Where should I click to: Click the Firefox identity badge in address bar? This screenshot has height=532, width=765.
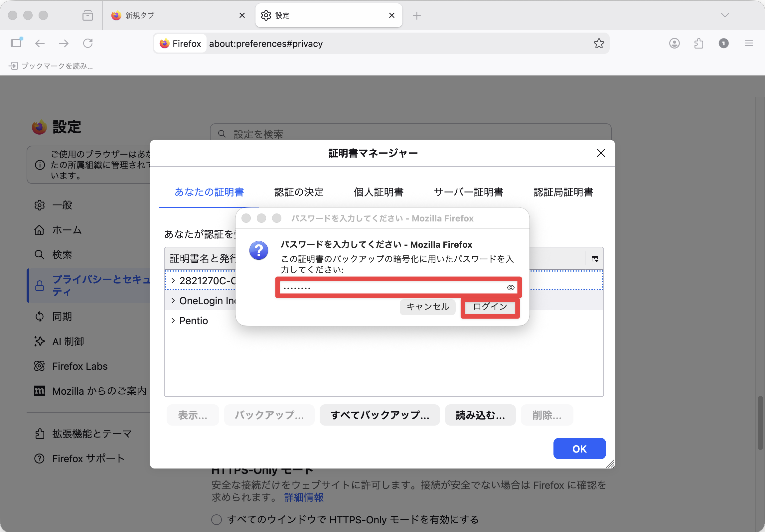coord(180,44)
